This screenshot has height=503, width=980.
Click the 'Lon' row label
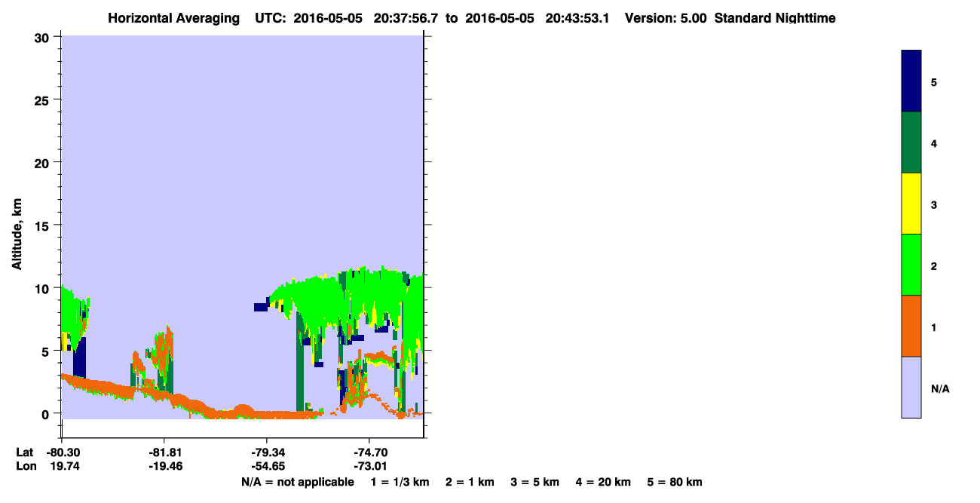click(25, 467)
